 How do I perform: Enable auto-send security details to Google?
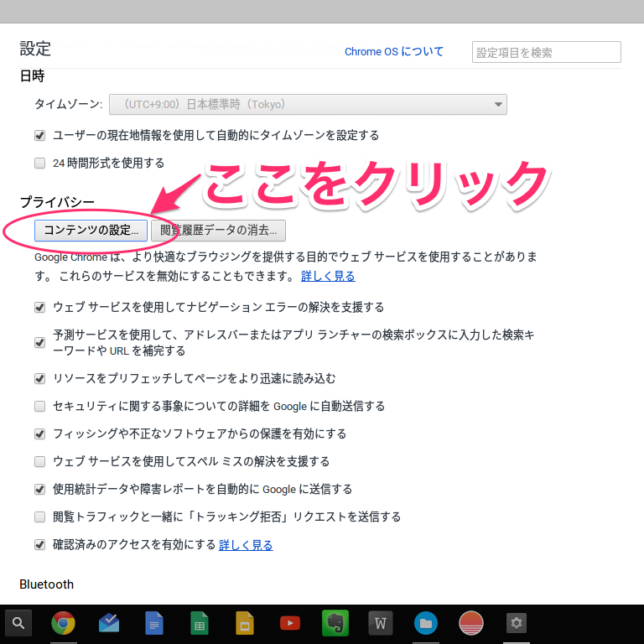[40, 406]
